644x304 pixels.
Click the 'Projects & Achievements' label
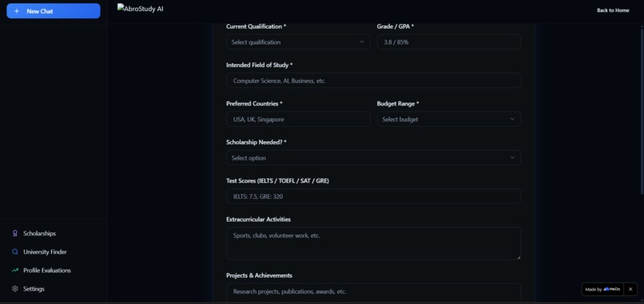tap(259, 275)
